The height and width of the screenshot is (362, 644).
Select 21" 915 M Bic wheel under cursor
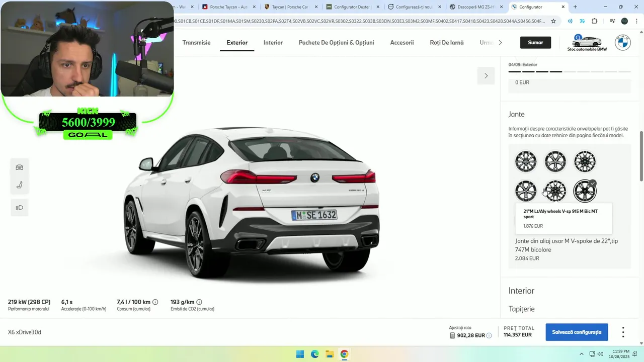(555, 191)
